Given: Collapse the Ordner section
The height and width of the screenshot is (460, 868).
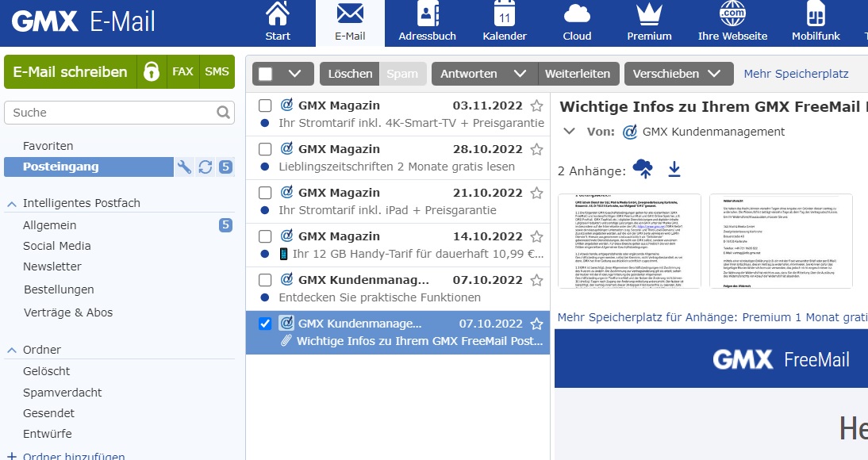Looking at the screenshot, I should [x=11, y=350].
